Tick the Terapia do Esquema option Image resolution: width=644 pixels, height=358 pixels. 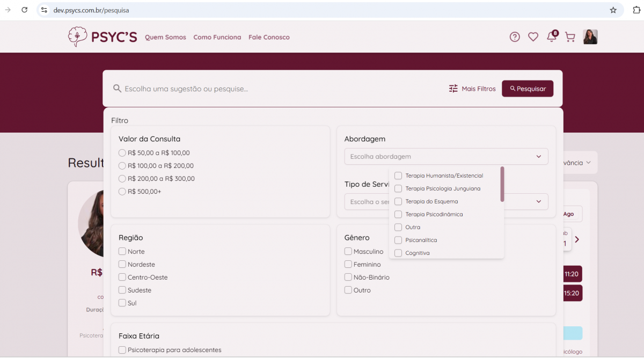(x=398, y=202)
